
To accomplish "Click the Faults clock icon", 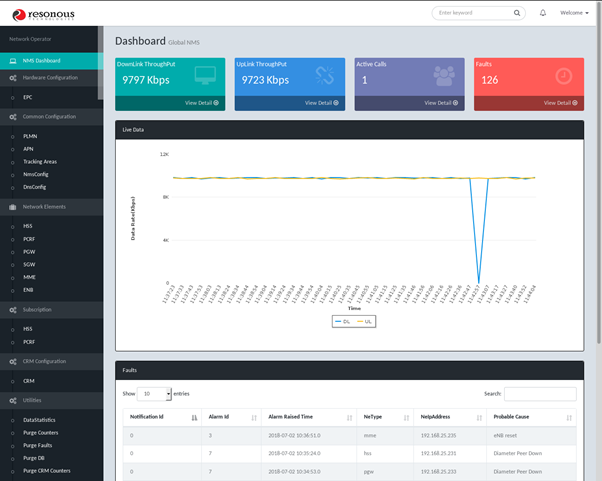I will tap(564, 76).
